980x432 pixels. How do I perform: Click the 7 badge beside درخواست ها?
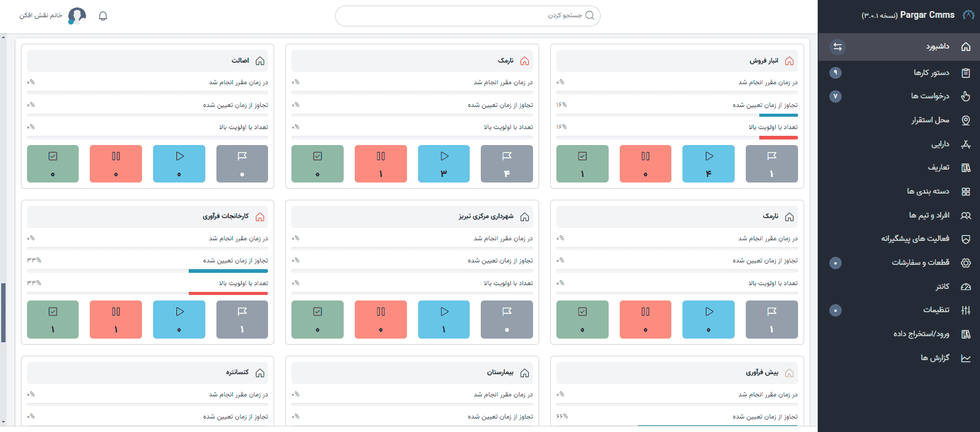click(x=836, y=96)
